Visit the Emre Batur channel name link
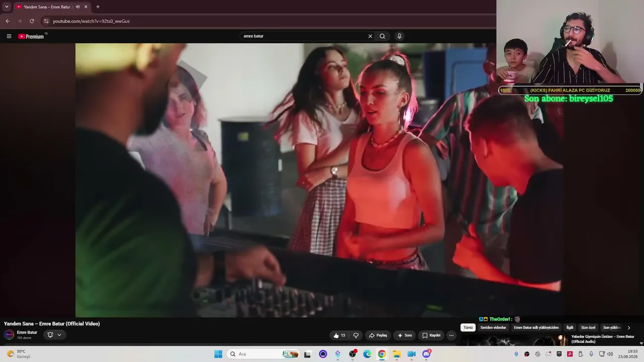The width and height of the screenshot is (644, 362). [27, 332]
